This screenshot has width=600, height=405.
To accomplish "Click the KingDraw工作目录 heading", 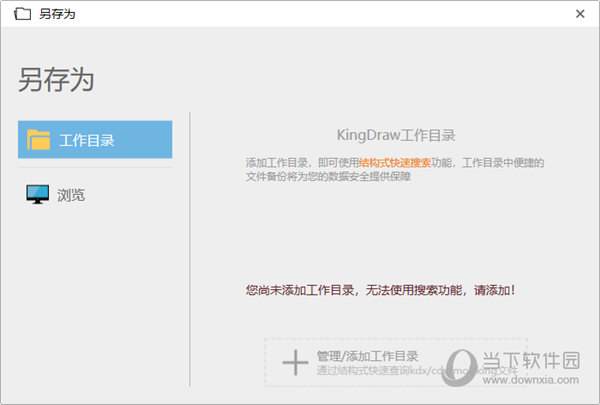I will [x=396, y=135].
